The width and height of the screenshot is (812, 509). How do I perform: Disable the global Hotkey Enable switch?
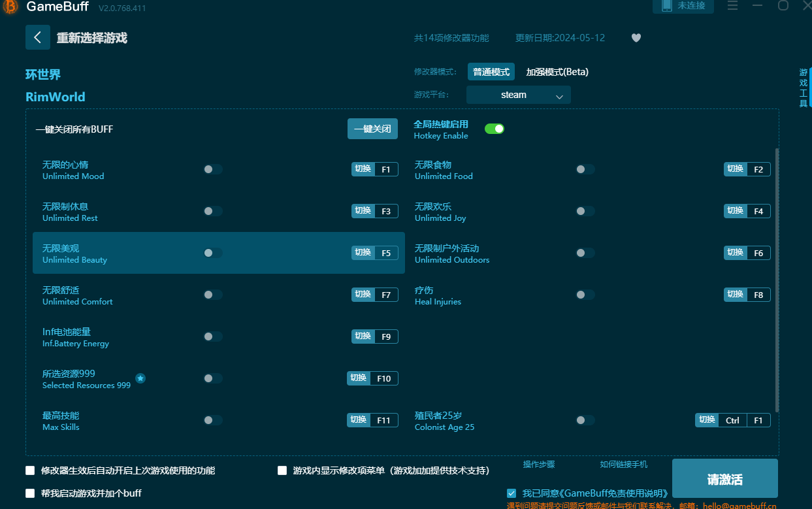495,129
